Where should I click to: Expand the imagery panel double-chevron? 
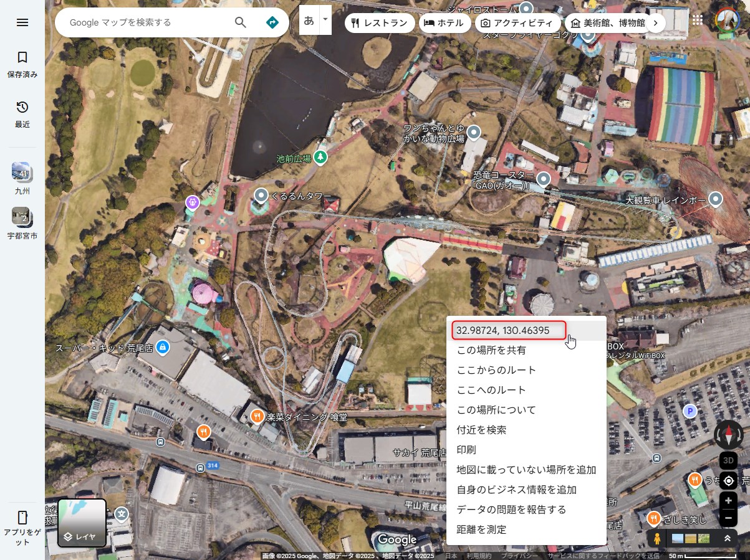pyautogui.click(x=727, y=538)
